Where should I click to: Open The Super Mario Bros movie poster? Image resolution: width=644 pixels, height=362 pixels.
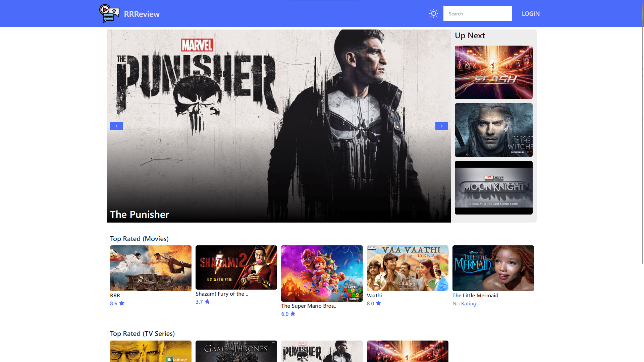click(322, 274)
